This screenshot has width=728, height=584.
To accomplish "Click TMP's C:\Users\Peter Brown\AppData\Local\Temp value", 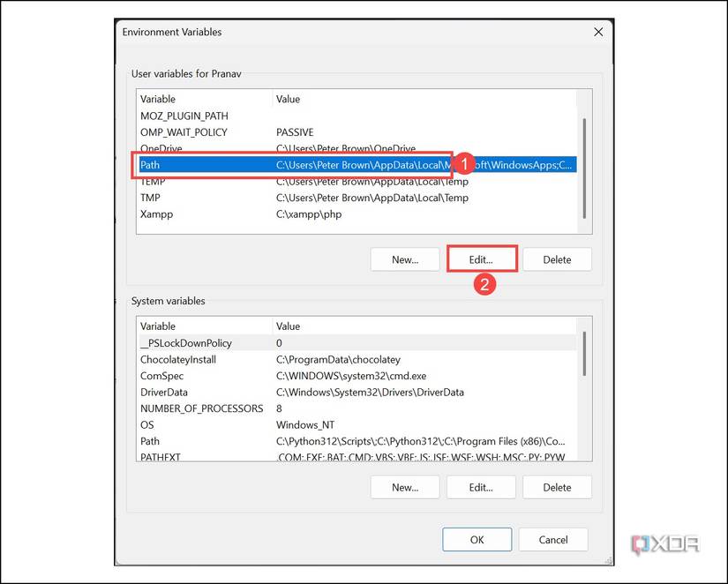I will click(372, 198).
